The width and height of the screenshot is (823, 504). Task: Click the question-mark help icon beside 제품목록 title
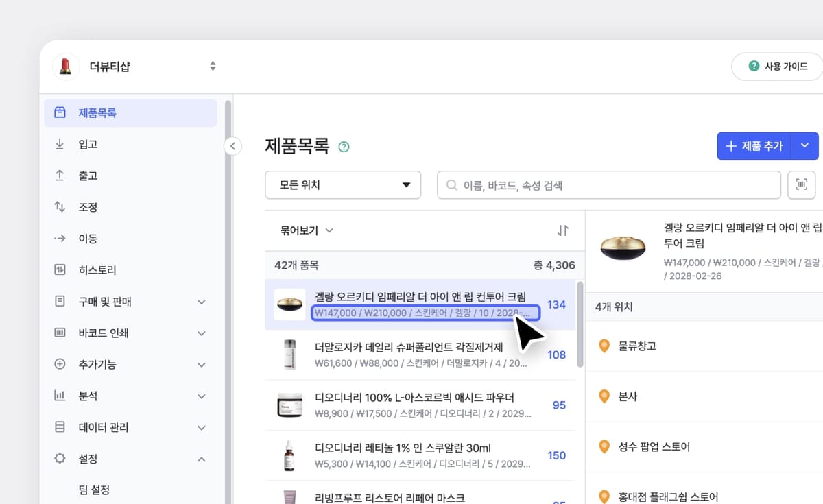(343, 146)
